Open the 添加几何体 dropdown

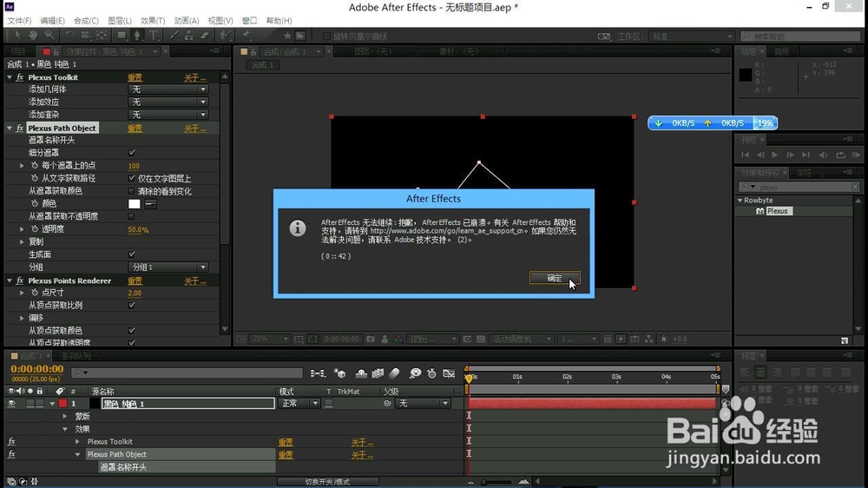coord(168,89)
